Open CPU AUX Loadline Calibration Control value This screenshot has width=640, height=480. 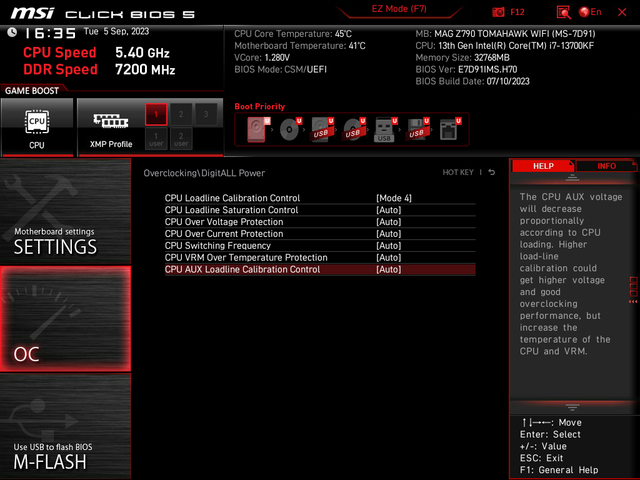pyautogui.click(x=389, y=269)
